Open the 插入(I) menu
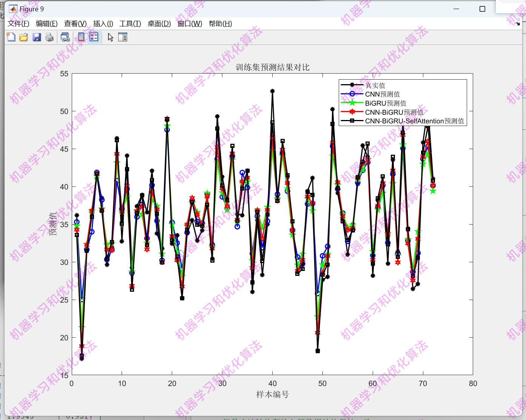This screenshot has height=420, width=526. [102, 23]
